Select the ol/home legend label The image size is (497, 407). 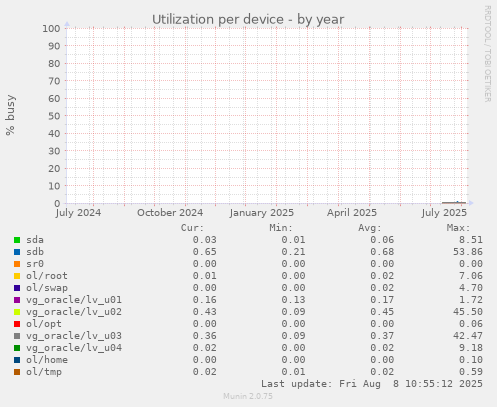click(47, 360)
